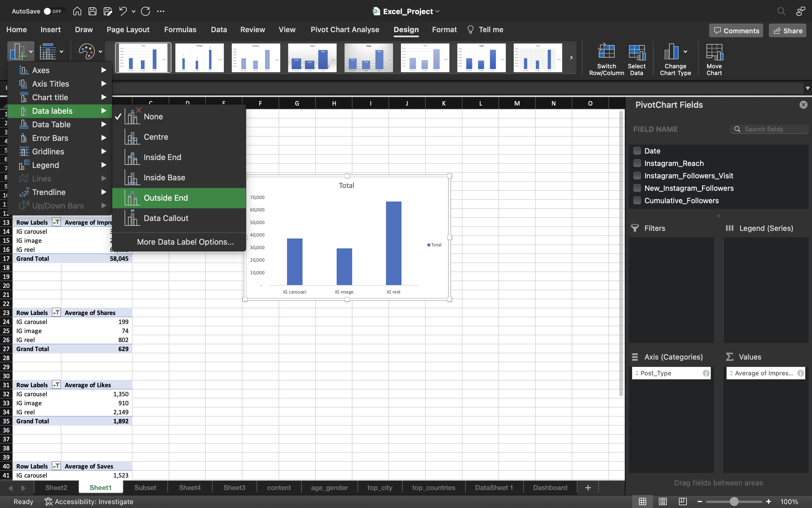Open the Pivot Chart Analyse tab

click(x=345, y=30)
